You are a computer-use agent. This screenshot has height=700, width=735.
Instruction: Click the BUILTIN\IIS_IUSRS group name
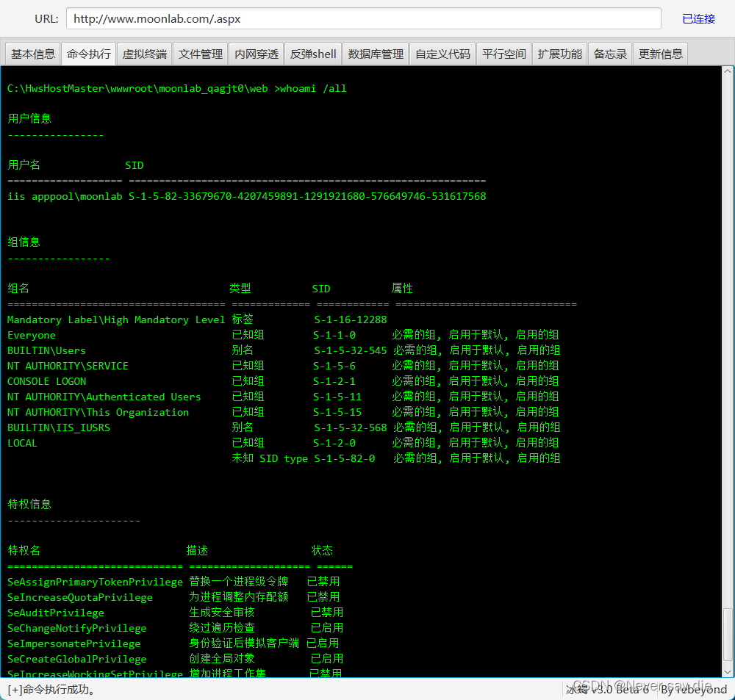click(59, 427)
